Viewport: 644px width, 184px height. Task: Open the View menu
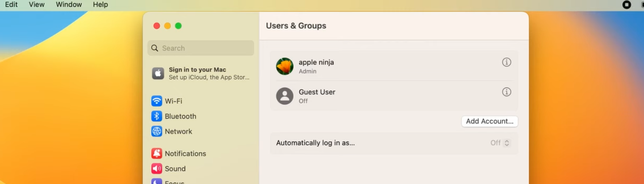point(37,4)
